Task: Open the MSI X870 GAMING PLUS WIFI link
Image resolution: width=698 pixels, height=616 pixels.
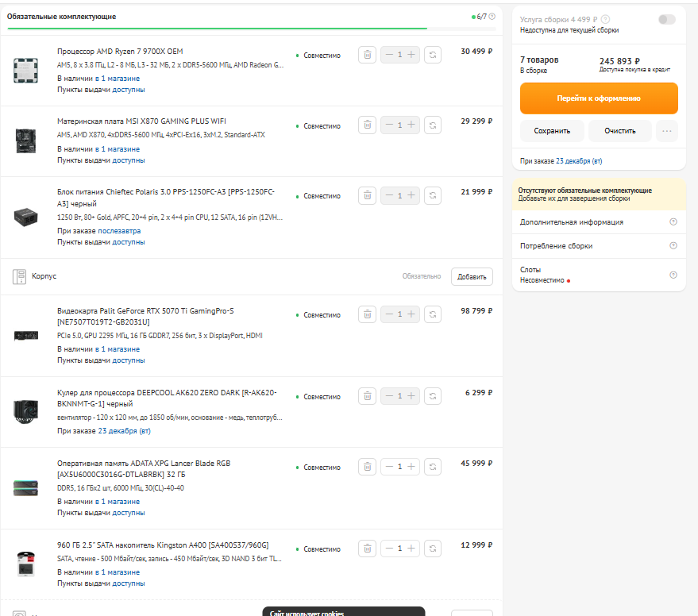Action: pyautogui.click(x=141, y=121)
